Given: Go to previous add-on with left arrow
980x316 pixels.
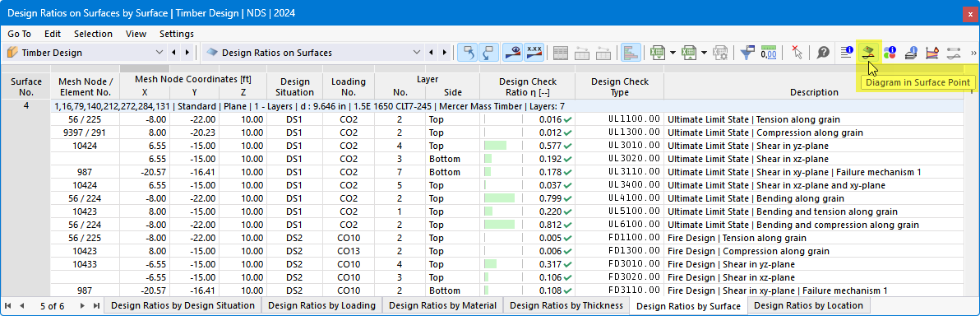Looking at the screenshot, I should pyautogui.click(x=173, y=53).
